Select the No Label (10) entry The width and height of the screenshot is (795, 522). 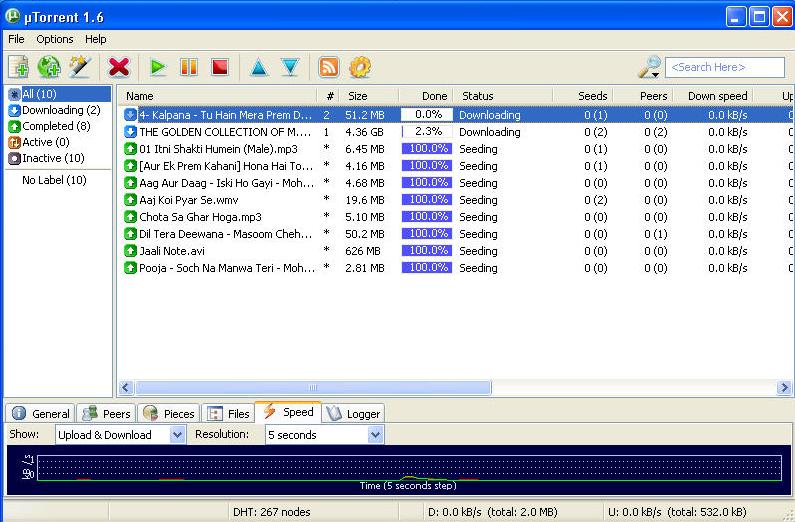(54, 180)
